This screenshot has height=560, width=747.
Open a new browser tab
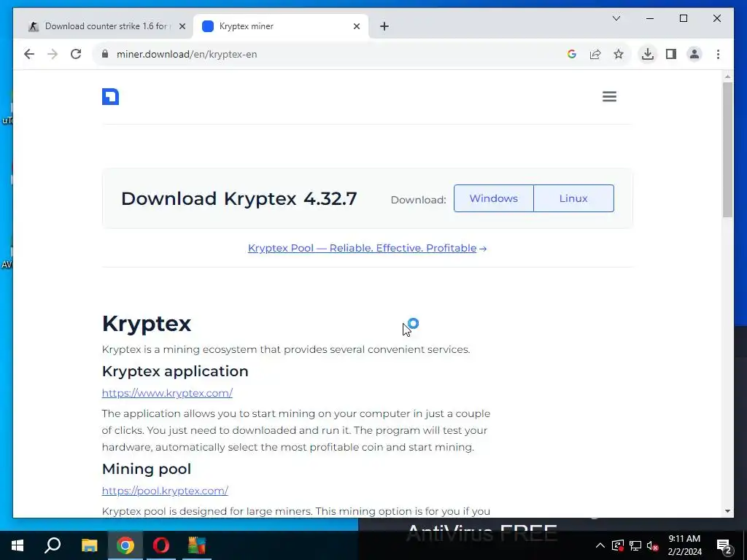tap(384, 26)
